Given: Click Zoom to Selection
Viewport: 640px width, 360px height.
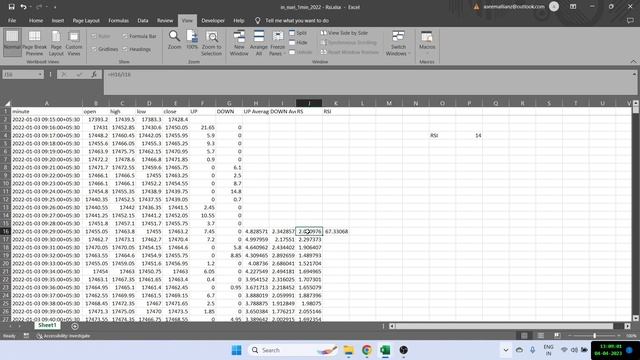Looking at the screenshot, I should (x=211, y=43).
